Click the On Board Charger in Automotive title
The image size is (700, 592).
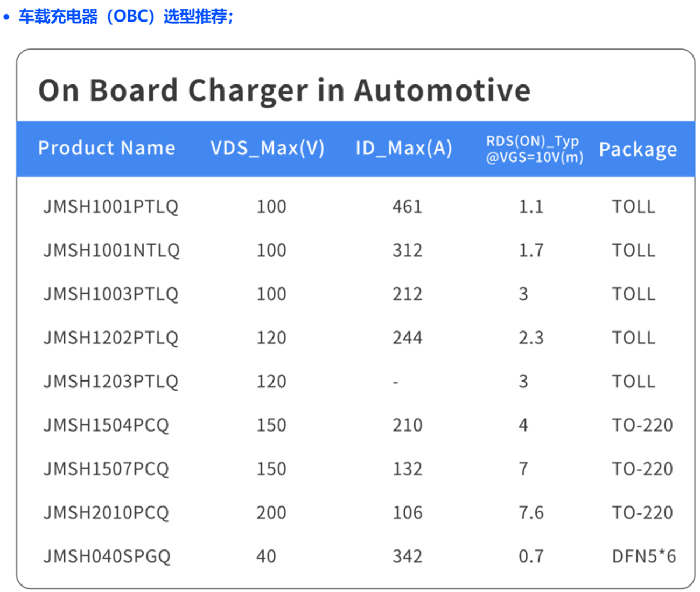(x=284, y=90)
